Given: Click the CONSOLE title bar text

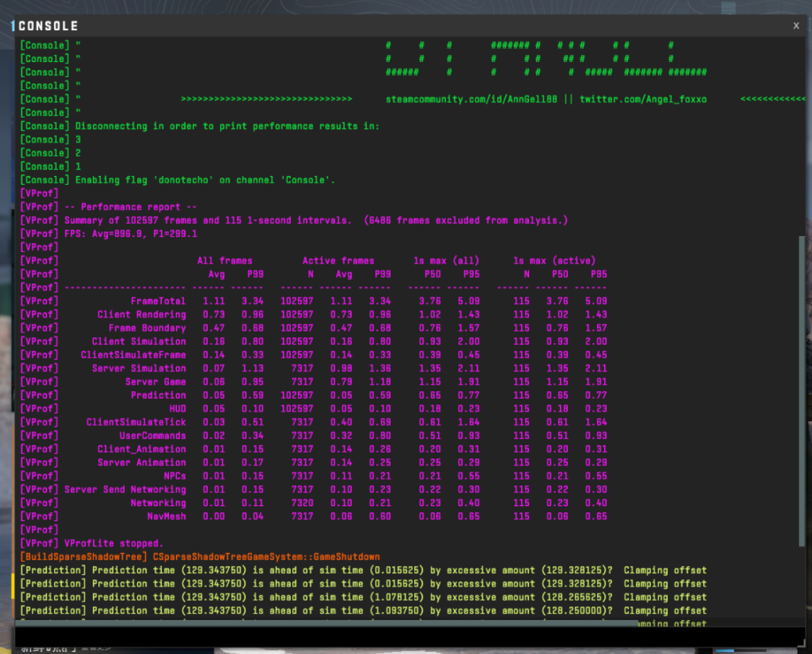Looking at the screenshot, I should tap(48, 26).
